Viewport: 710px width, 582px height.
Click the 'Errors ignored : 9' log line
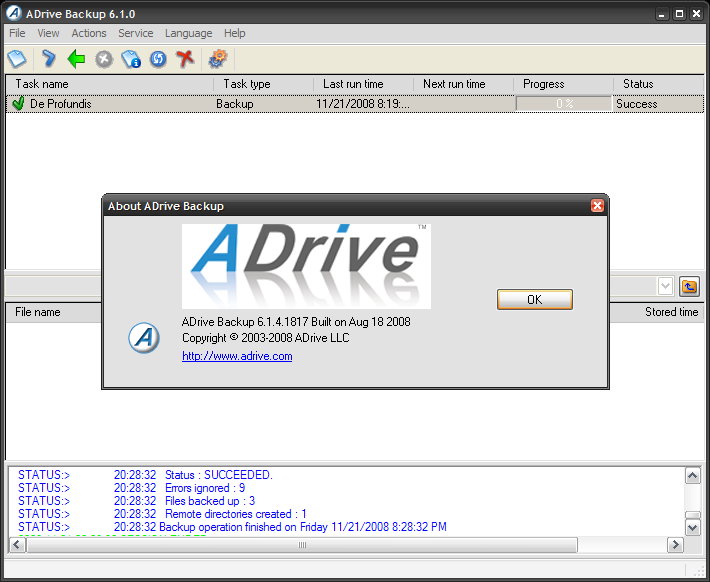pos(205,488)
